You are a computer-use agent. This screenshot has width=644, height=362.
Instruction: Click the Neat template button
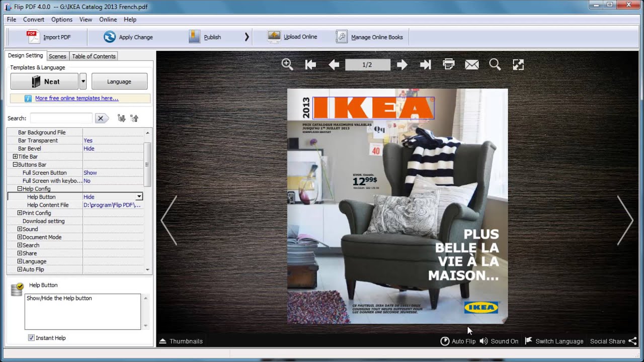coord(44,81)
